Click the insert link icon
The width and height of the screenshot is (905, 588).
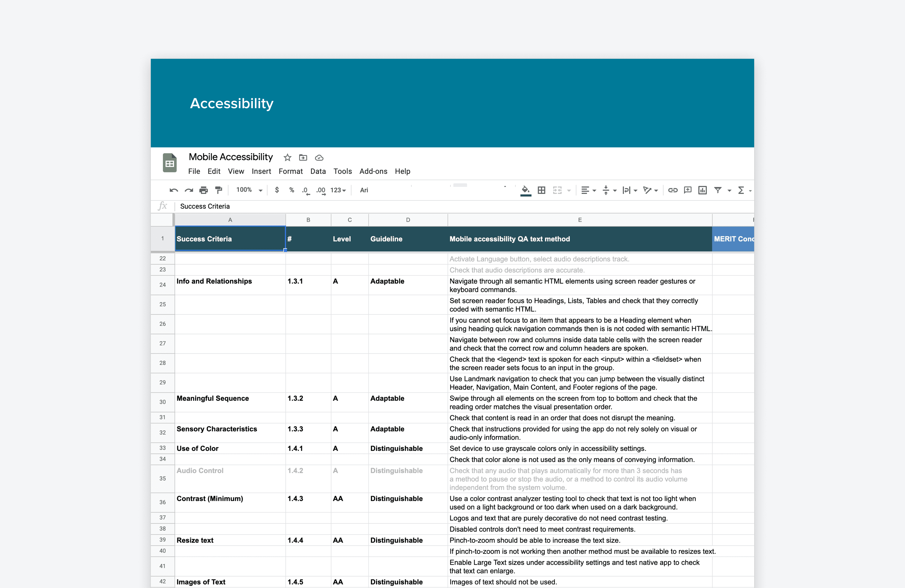click(672, 190)
